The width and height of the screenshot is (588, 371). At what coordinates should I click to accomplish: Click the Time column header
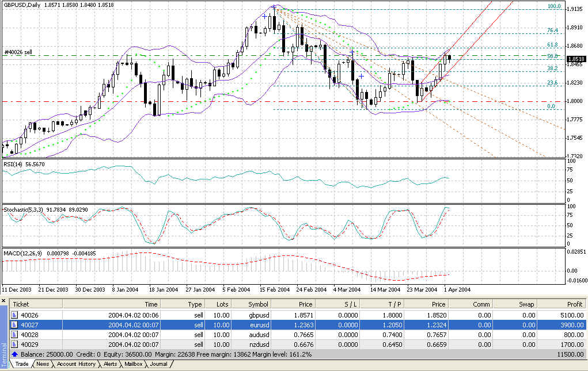click(151, 304)
